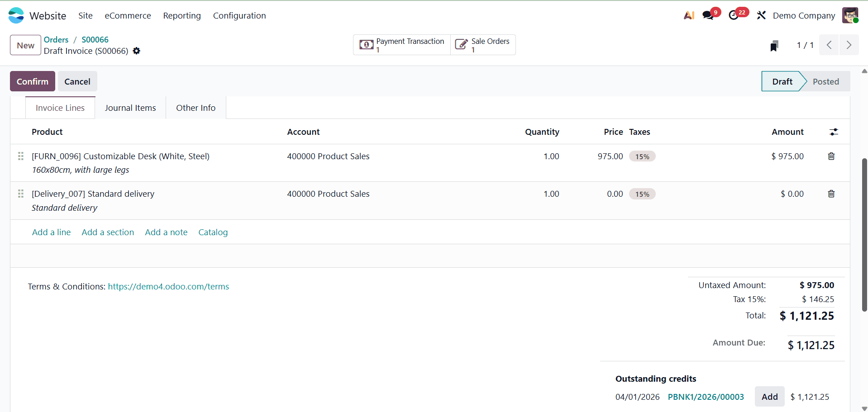Click the gear icon beside Draft Invoice

136,51
